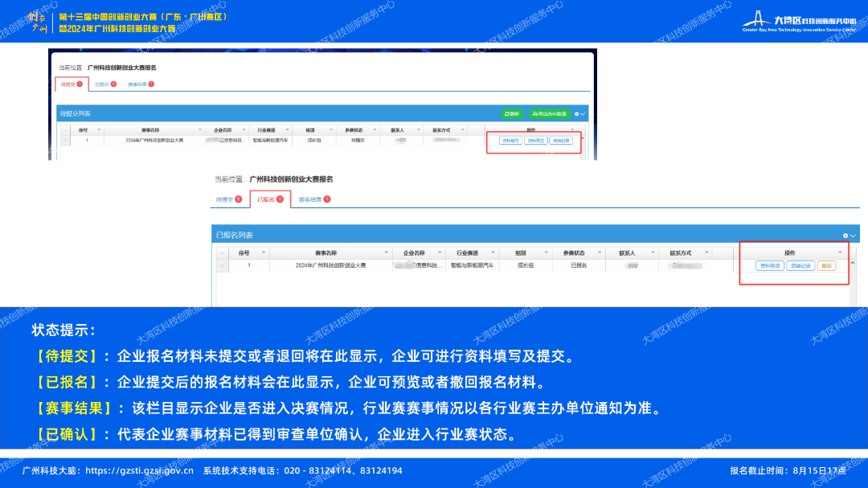Click the green 刷新 refresh button
The width and height of the screenshot is (868, 488).
[x=512, y=113]
